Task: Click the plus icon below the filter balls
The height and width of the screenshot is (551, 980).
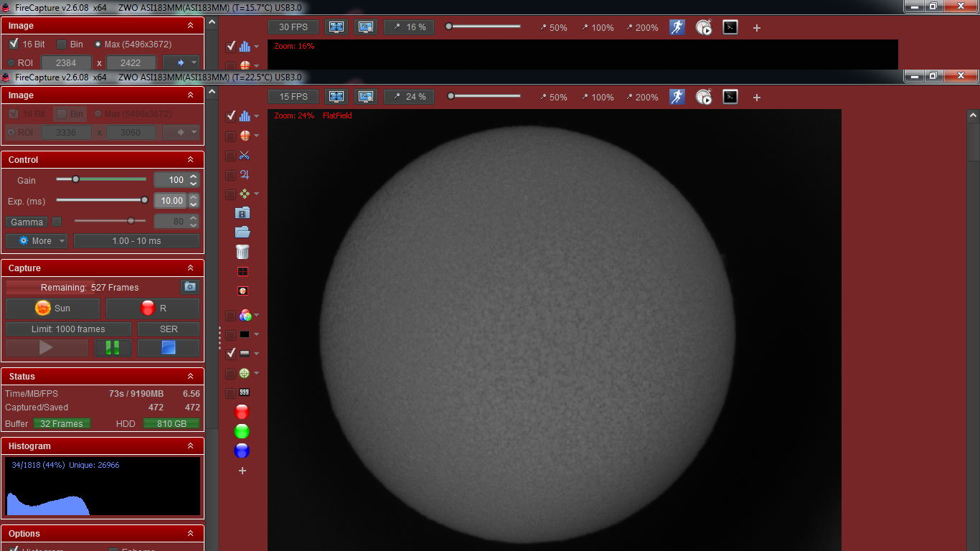Action: 242,471
